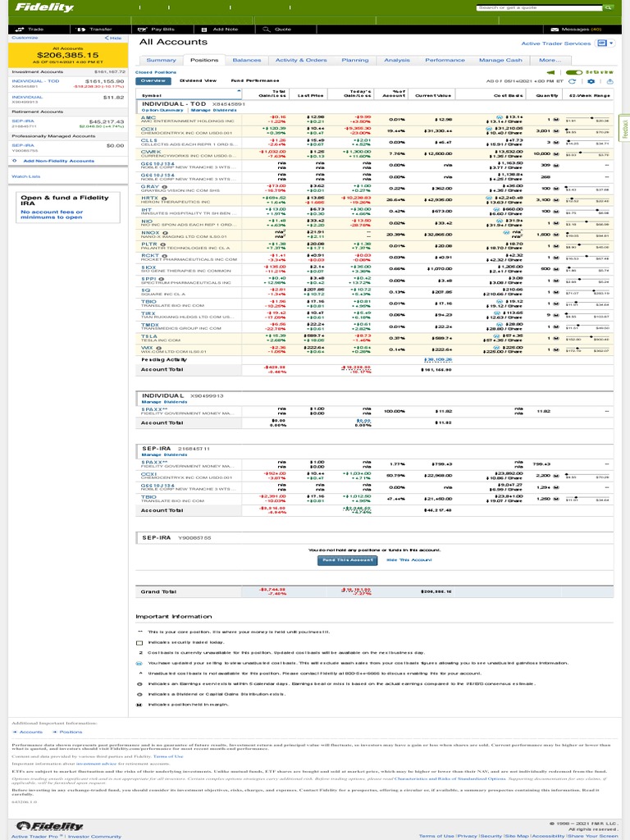
Task: Click the download/export cloud icon
Action: pyautogui.click(x=609, y=81)
